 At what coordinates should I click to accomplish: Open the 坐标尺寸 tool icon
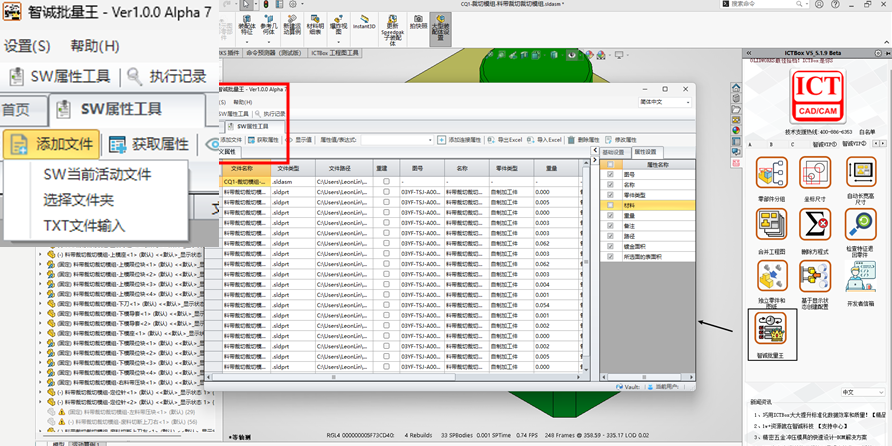(815, 174)
